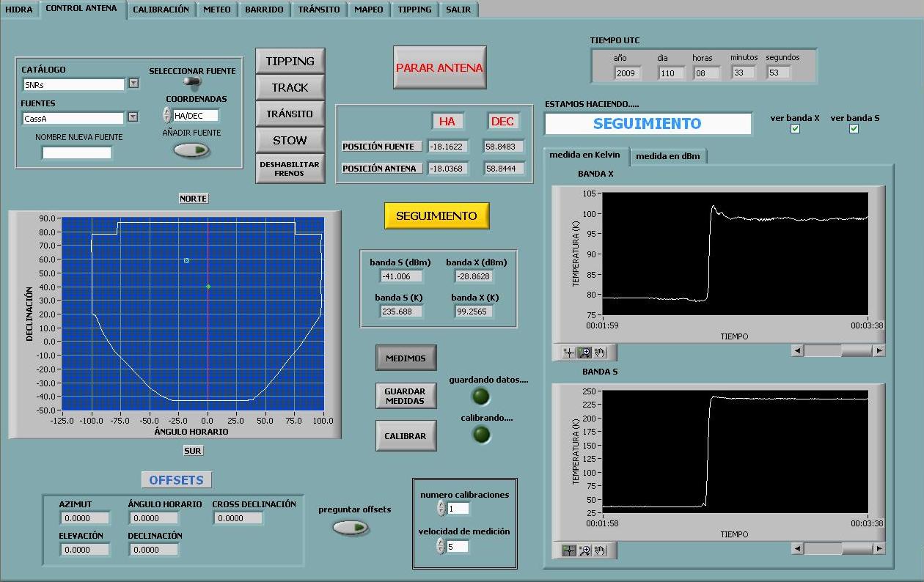Click the STOW button
924x582 pixels.
(x=290, y=140)
